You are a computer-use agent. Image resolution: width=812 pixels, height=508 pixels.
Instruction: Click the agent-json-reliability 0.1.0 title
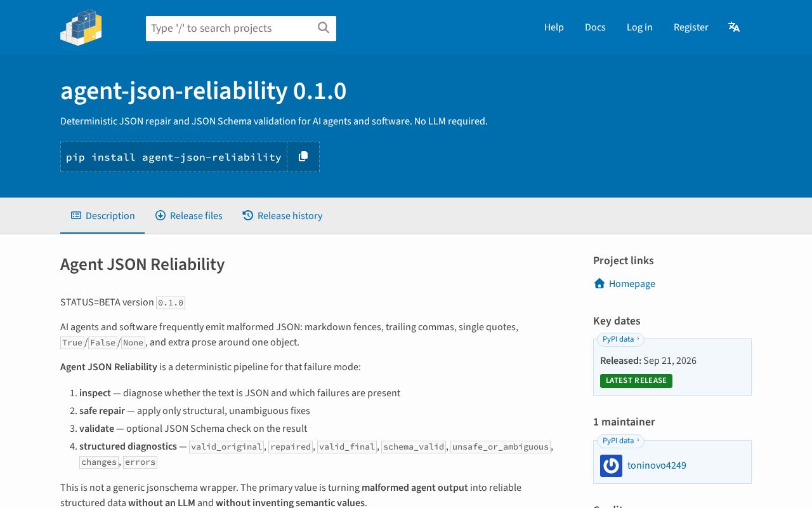point(204,91)
